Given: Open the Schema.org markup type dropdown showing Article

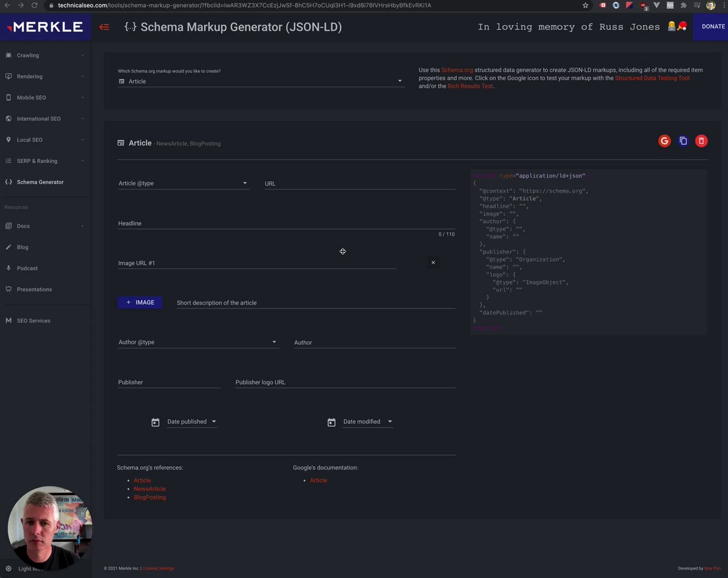Looking at the screenshot, I should 261,81.
